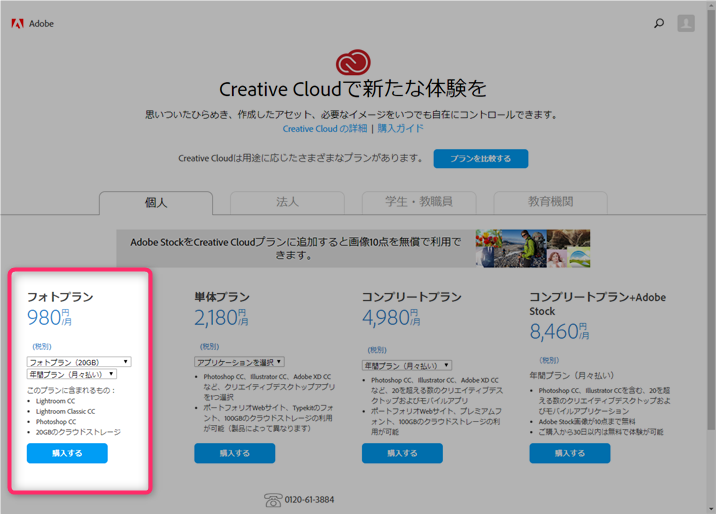The height and width of the screenshot is (514, 716).
Task: Click the phone number 0120-61-3884
Action: 310,500
